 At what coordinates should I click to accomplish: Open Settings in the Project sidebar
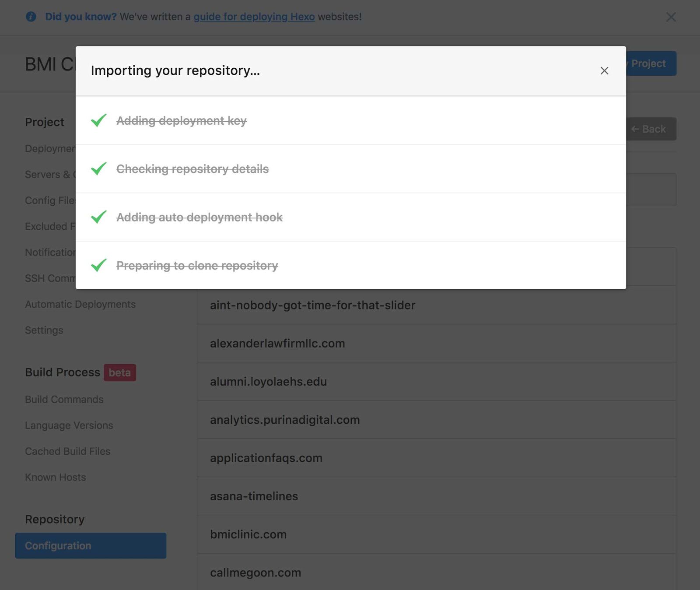point(44,330)
